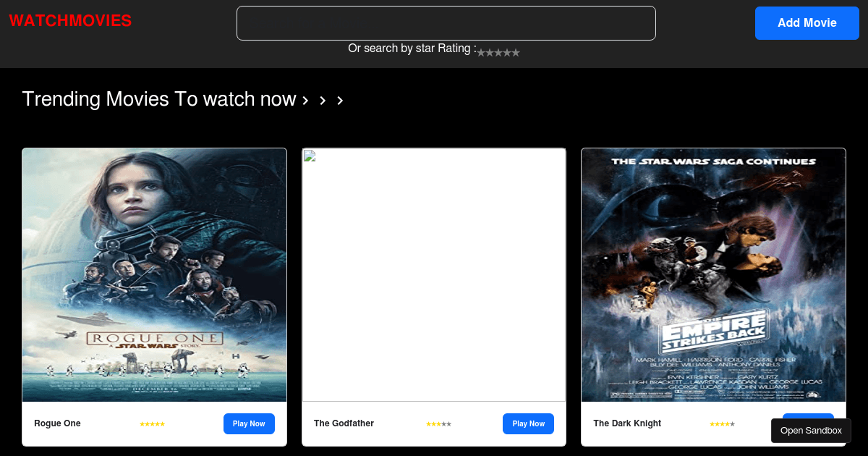The height and width of the screenshot is (456, 868).
Task: Click the second star in the rating filter
Action: [489, 52]
